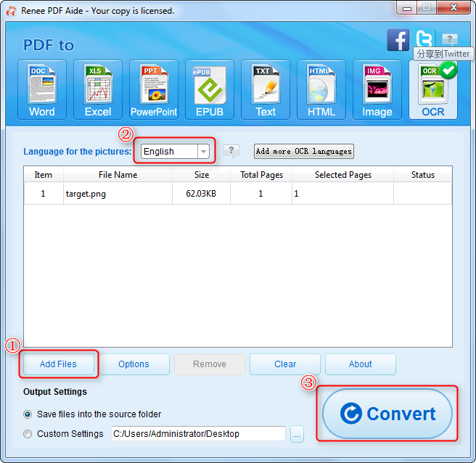The image size is (476, 463).
Task: Enable Save files into the source folder
Action: (28, 414)
